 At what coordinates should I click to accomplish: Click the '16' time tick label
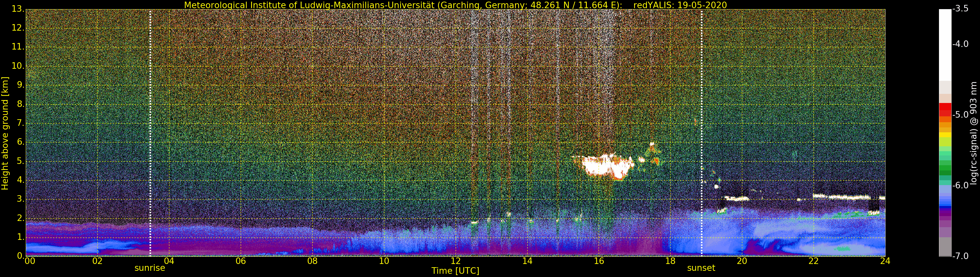599,261
